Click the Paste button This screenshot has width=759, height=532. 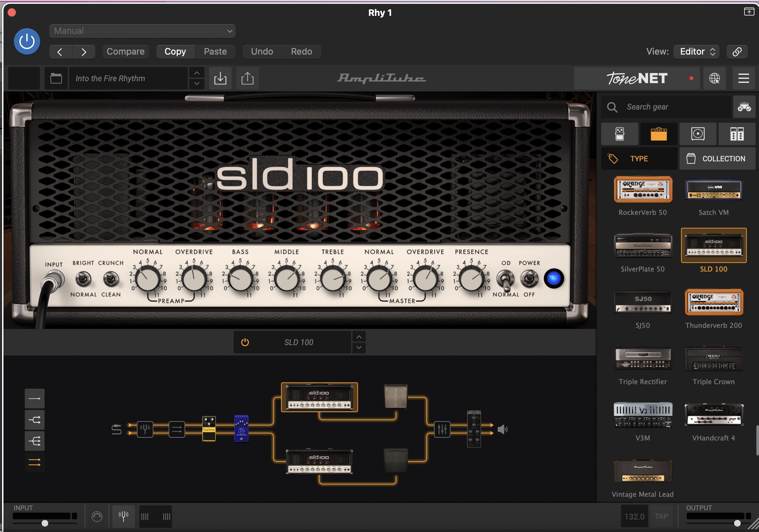(x=215, y=52)
